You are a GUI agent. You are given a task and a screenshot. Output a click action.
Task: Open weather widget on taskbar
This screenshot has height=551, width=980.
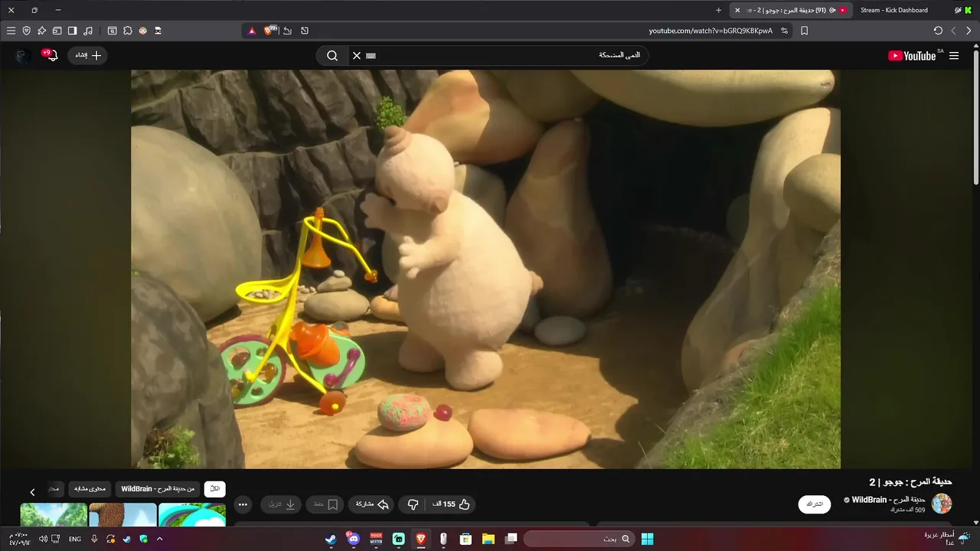(x=948, y=539)
